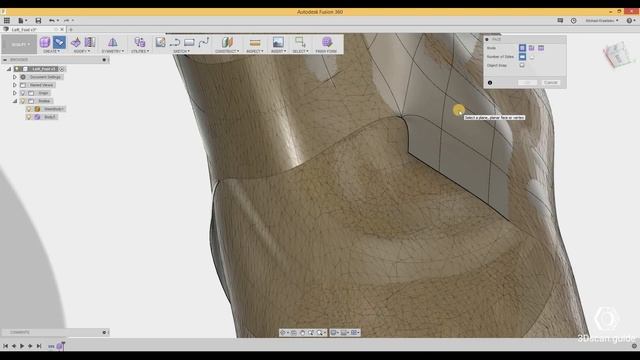This screenshot has height=360, width=640.
Task: Select the Sketch Rectangle tool icon
Action: (x=189, y=42)
